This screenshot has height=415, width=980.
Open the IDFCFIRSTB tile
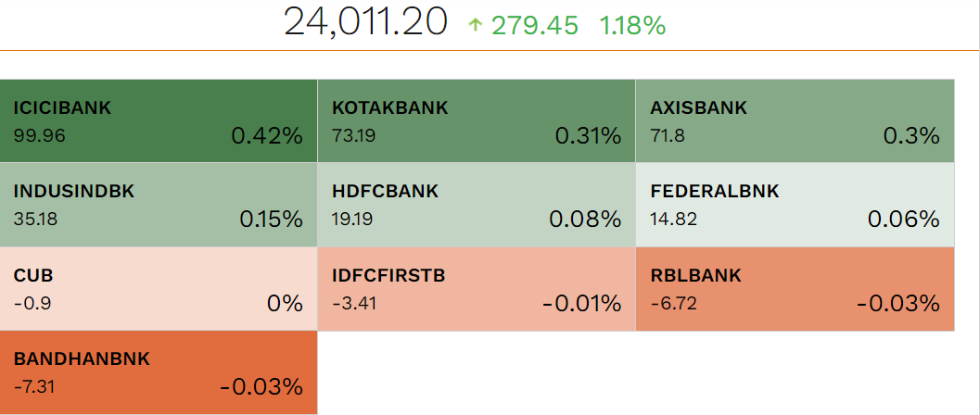[477, 289]
